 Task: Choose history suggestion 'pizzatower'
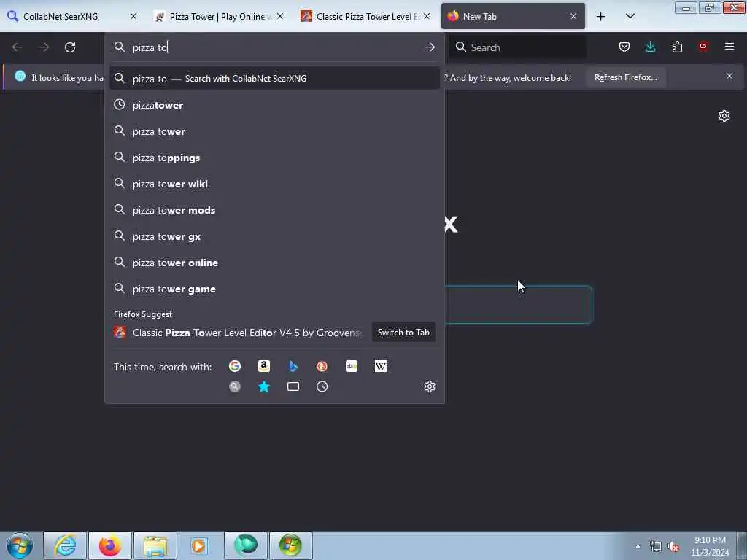pos(274,105)
